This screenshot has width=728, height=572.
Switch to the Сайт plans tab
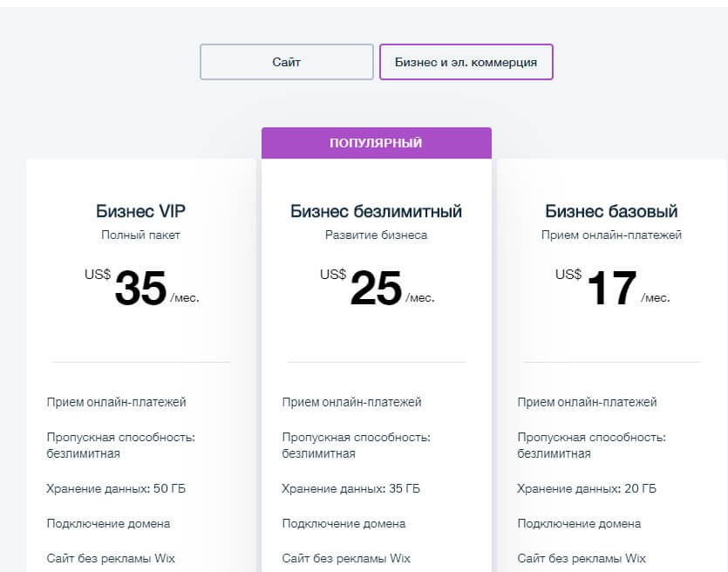coord(286,62)
